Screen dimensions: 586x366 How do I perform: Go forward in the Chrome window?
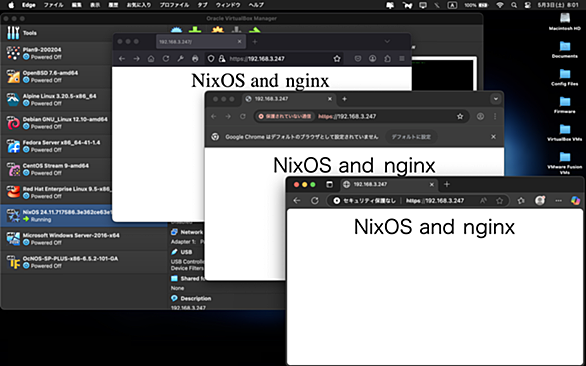coord(228,116)
